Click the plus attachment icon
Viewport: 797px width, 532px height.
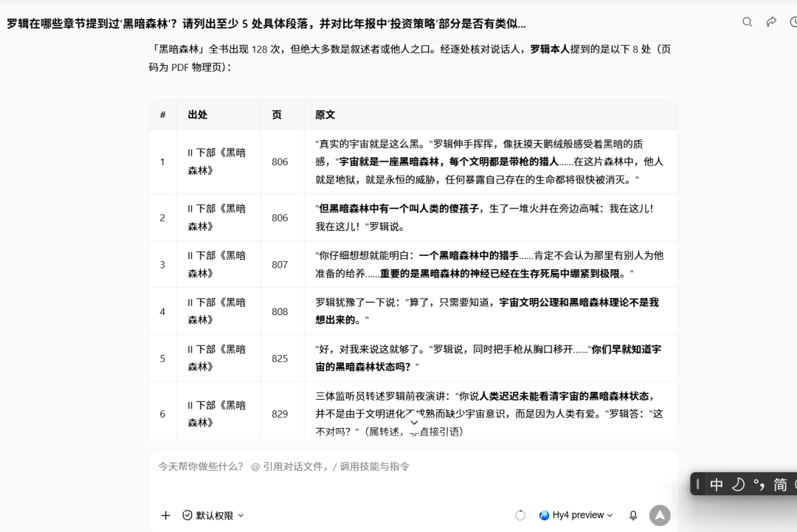(166, 515)
